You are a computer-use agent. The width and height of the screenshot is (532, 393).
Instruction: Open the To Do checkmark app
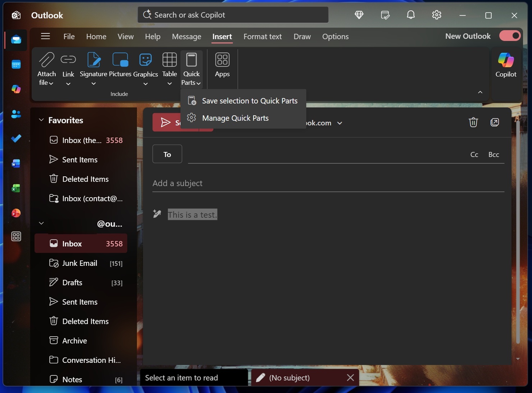pyautogui.click(x=16, y=139)
